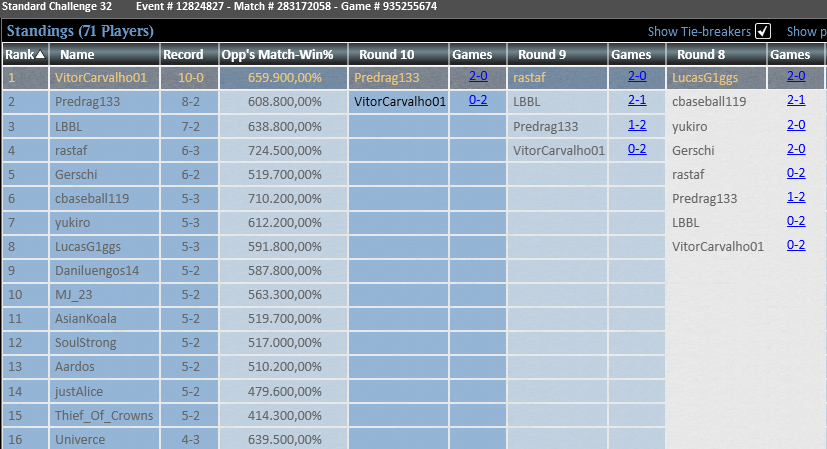Screen dimensions: 827x449
Task: Select player Predrag133 in Name column
Action: pos(88,102)
